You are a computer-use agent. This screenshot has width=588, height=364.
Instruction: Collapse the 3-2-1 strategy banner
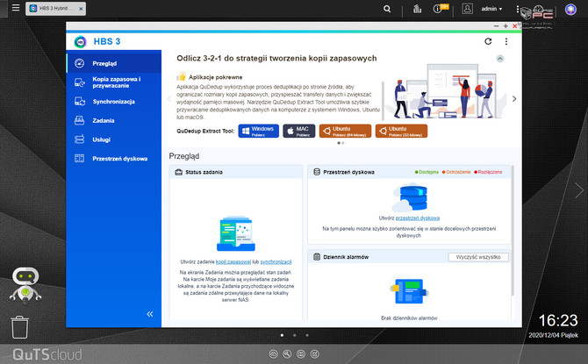click(x=500, y=58)
